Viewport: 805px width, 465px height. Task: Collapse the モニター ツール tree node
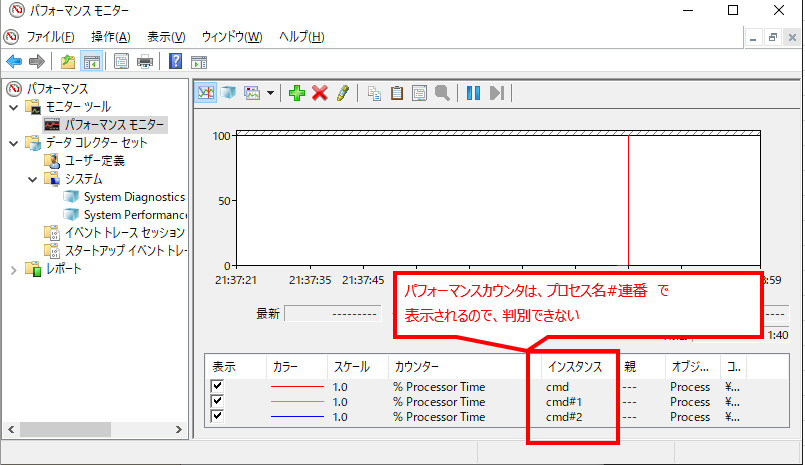coord(14,107)
